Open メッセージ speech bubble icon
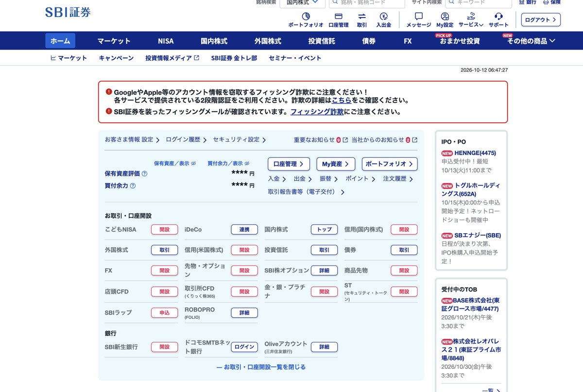This screenshot has width=583, height=392. pyautogui.click(x=419, y=17)
